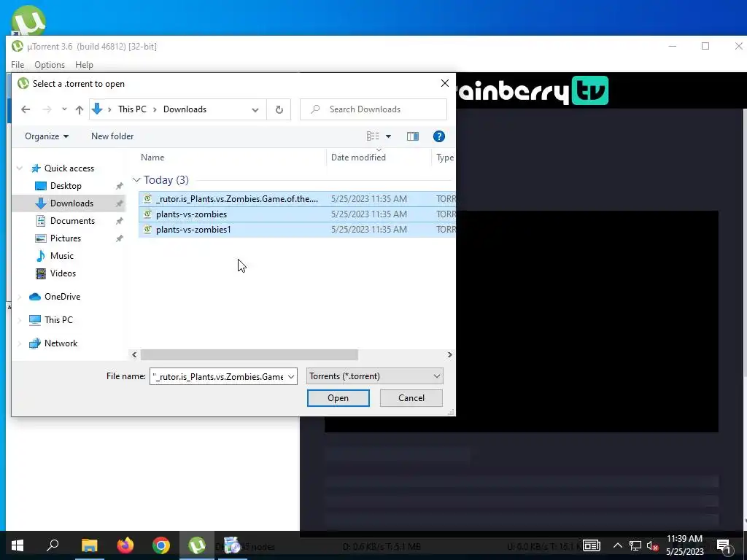Expand the address bar history dropdown
This screenshot has width=747, height=560.
tap(255, 109)
